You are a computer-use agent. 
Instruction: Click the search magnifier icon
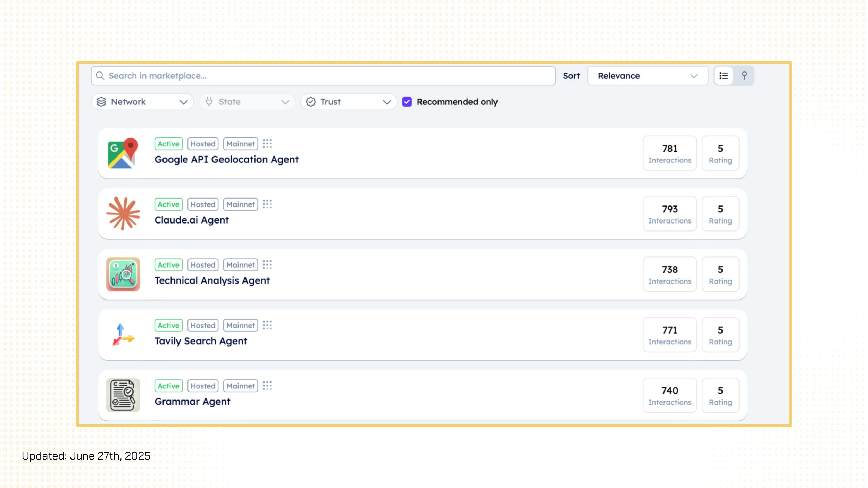point(100,76)
